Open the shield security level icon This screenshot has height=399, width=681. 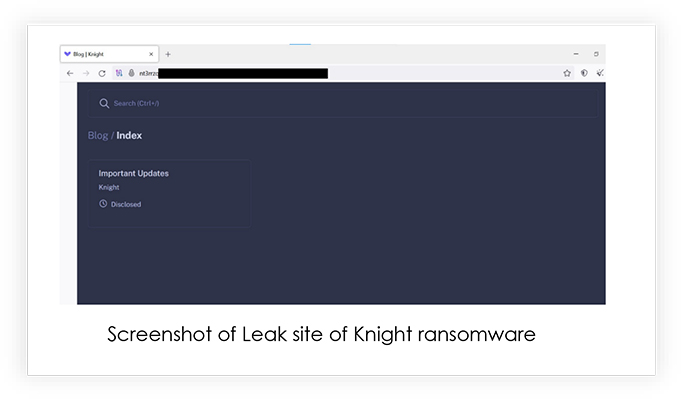click(584, 73)
